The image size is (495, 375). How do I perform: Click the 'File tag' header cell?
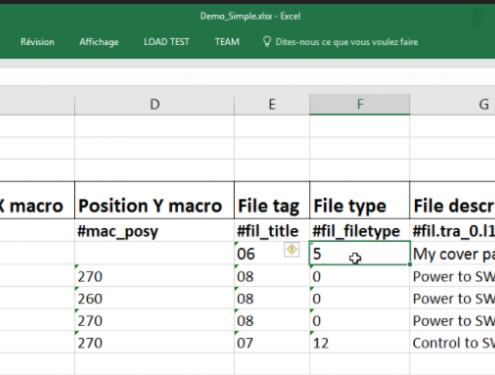pyautogui.click(x=272, y=200)
